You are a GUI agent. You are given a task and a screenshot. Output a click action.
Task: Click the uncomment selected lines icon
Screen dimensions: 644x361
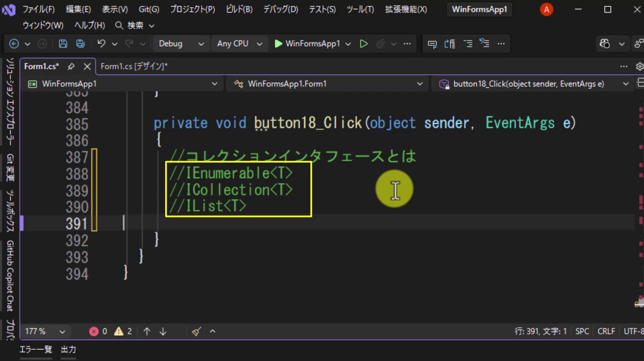[484, 43]
